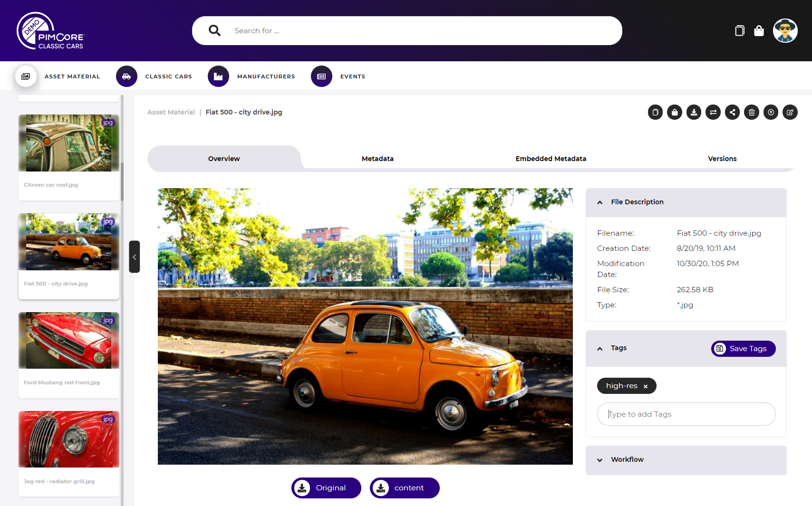This screenshot has height=506, width=812.
Task: Open Ford Mustang red front thumbnail
Action: (x=69, y=355)
